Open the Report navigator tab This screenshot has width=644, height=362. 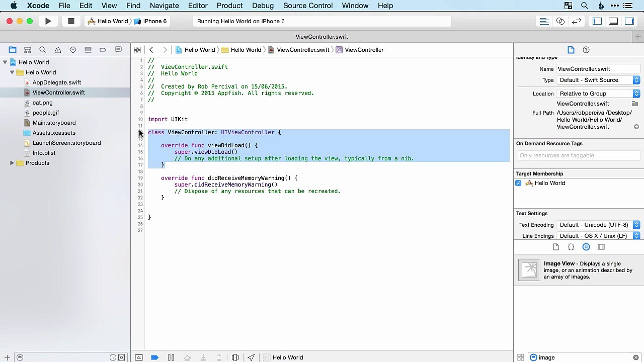tap(118, 50)
